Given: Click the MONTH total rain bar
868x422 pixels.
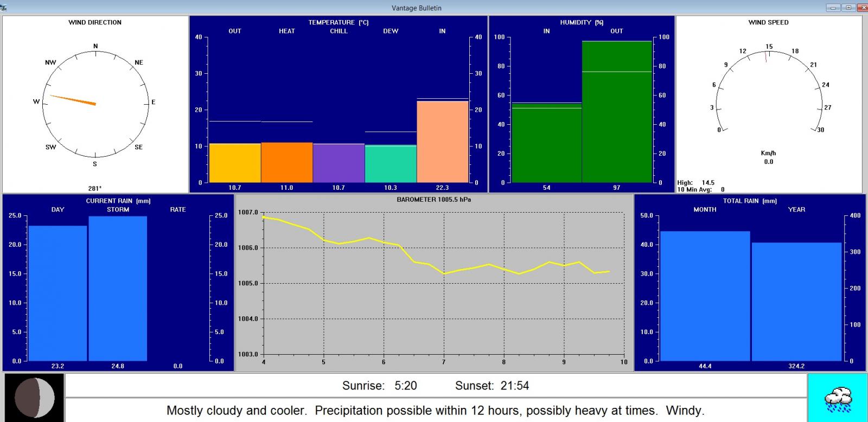Looking at the screenshot, I should point(705,296).
